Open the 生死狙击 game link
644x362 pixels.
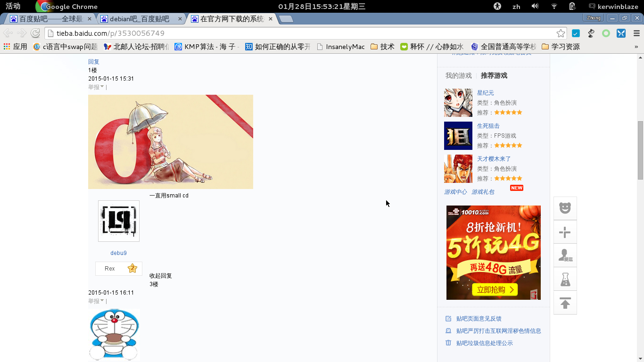(488, 126)
